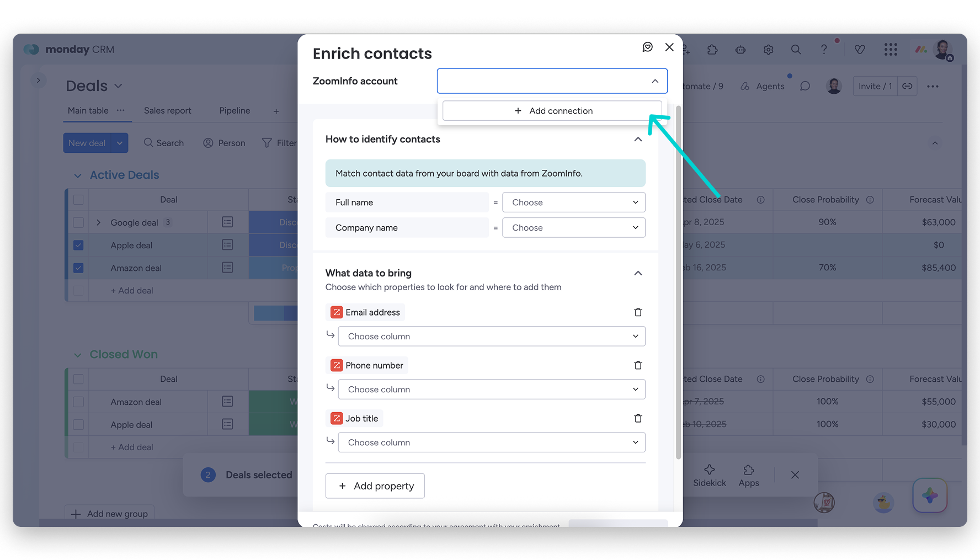Open the help question mark icon
Viewport: 980px width, 560px height.
[x=824, y=50]
